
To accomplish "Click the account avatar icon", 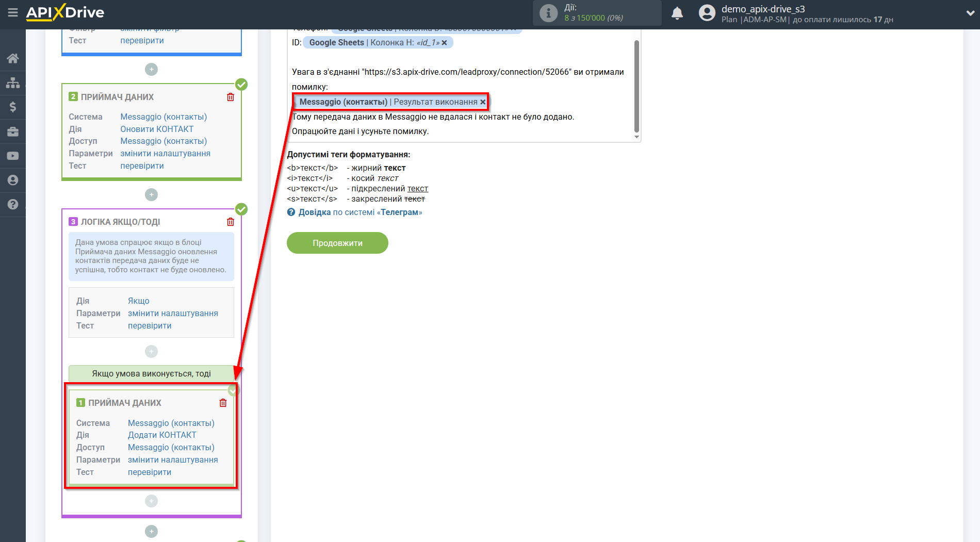I will [707, 13].
